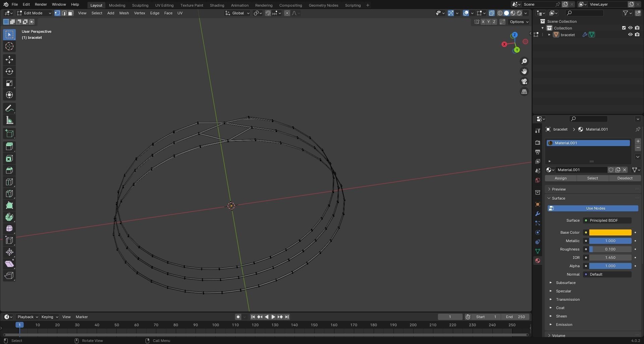Toggle snapping magnet in header
644x344 pixels.
pos(268,13)
